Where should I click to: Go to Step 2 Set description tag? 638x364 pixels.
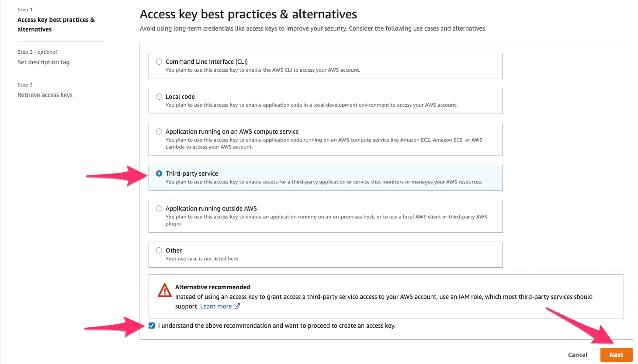click(x=43, y=62)
